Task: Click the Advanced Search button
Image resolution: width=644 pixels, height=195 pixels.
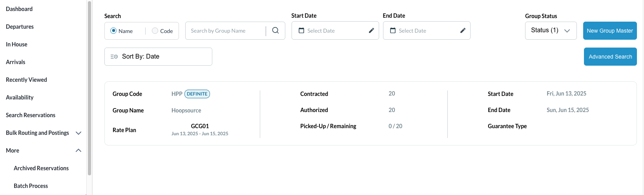Action: [610, 57]
